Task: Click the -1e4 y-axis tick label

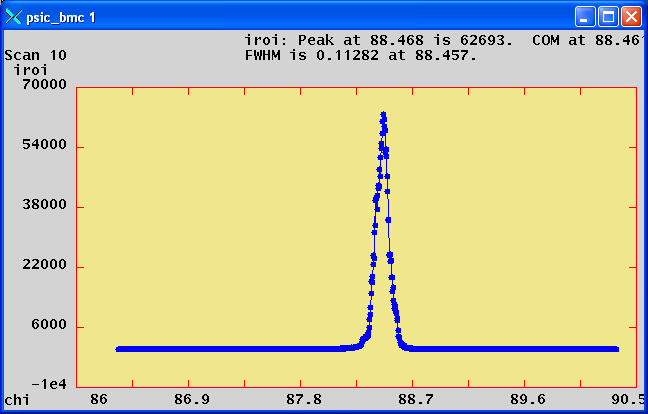Action: point(49,384)
